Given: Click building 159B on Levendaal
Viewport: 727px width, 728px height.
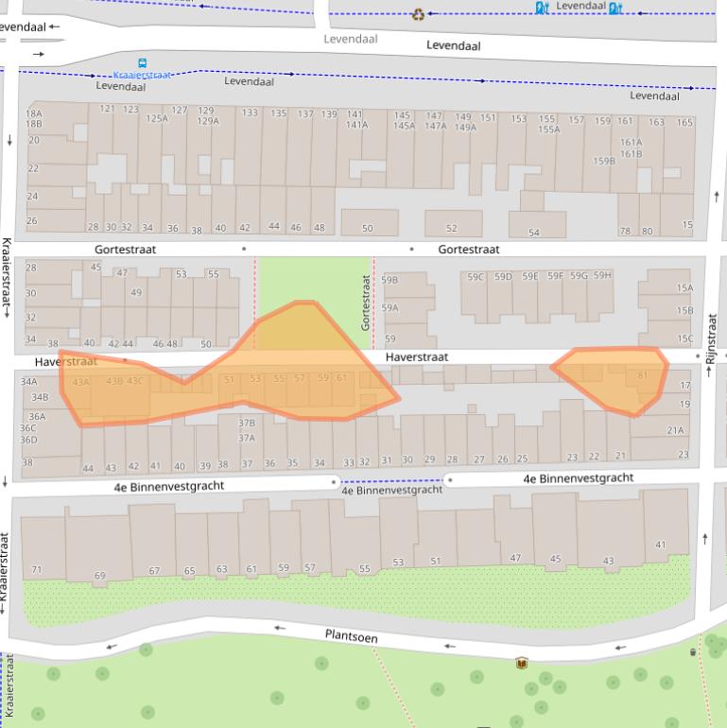Looking at the screenshot, I should 604,161.
